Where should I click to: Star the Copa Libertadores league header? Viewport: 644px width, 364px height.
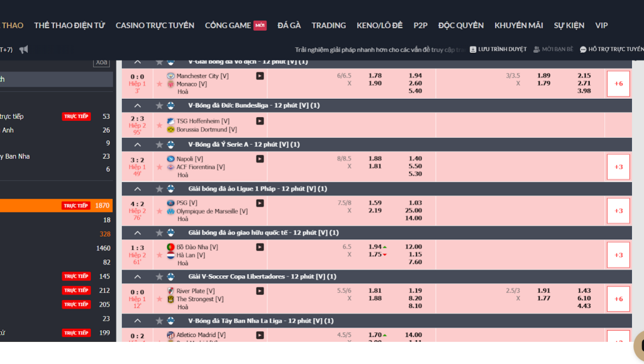coord(159,276)
